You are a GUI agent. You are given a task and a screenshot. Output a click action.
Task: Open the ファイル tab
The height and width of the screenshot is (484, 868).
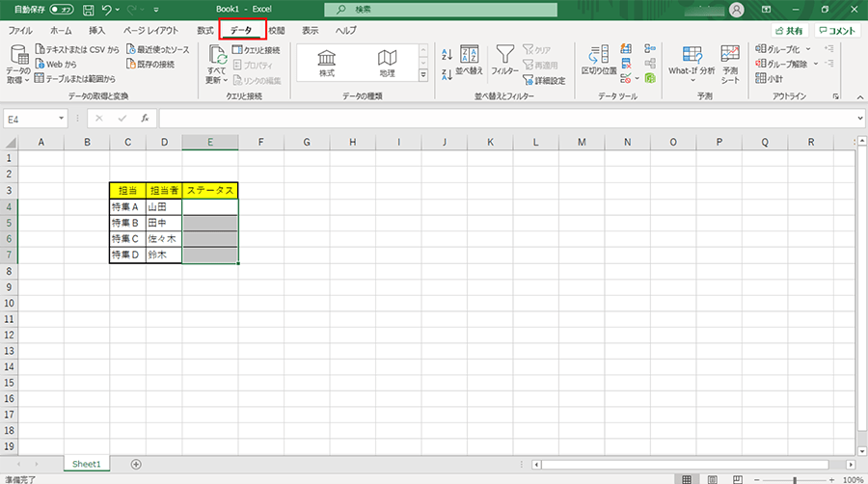pos(20,31)
